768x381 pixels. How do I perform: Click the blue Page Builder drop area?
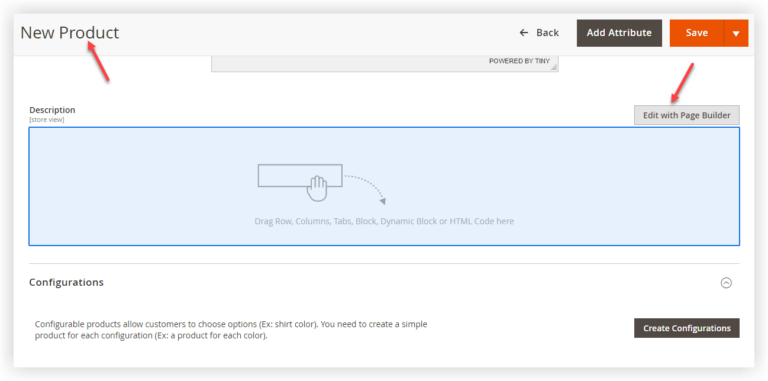coord(384,186)
